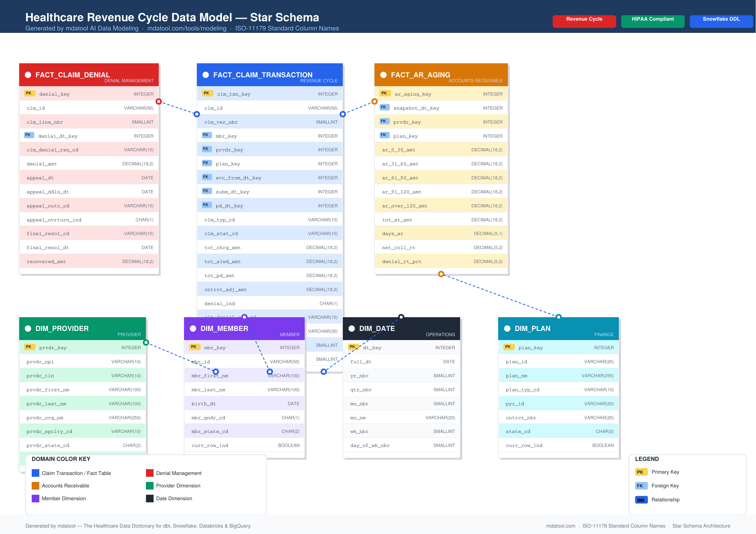
Task: Click white dot icon on DIM_MEMBER header
Action: pyautogui.click(x=193, y=328)
